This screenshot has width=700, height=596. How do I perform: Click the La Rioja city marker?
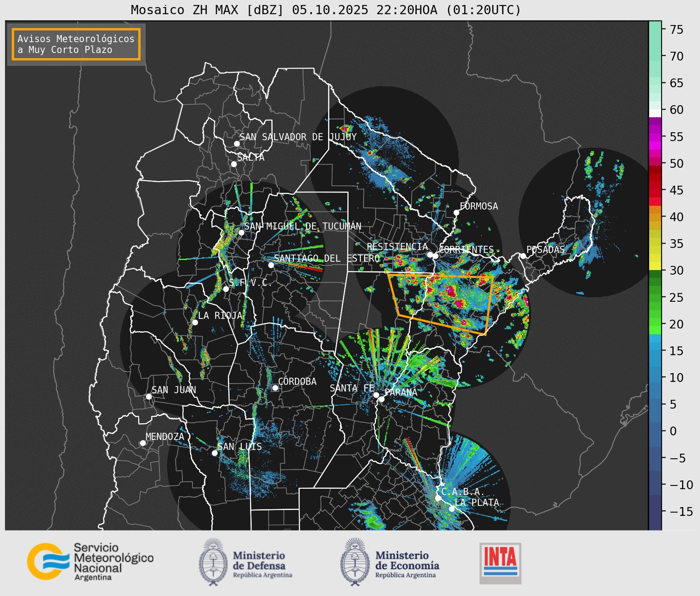click(x=195, y=322)
